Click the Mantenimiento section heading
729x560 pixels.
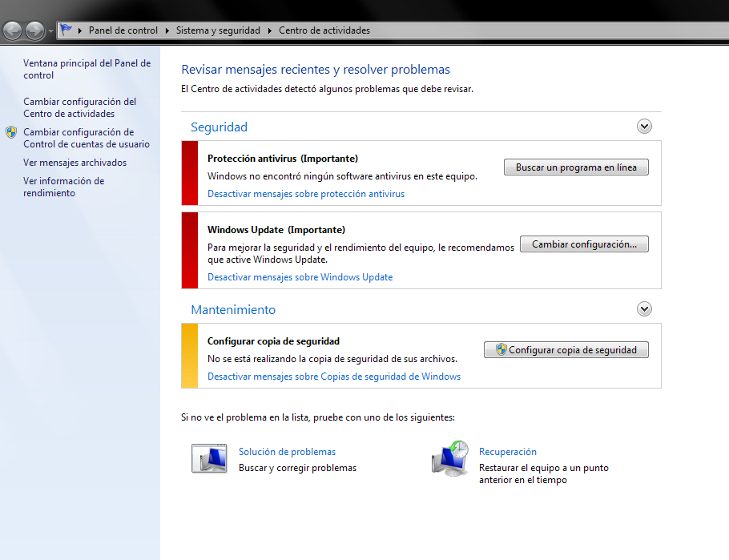(233, 310)
